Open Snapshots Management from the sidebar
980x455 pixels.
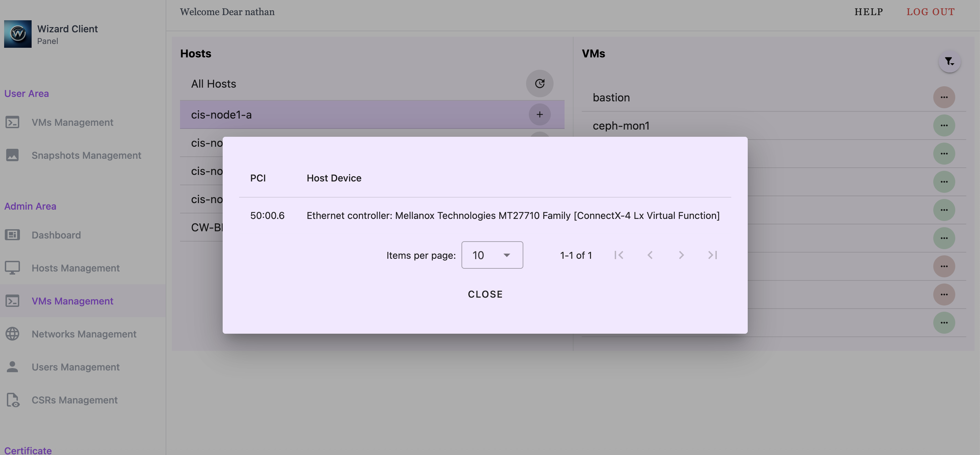click(86, 155)
